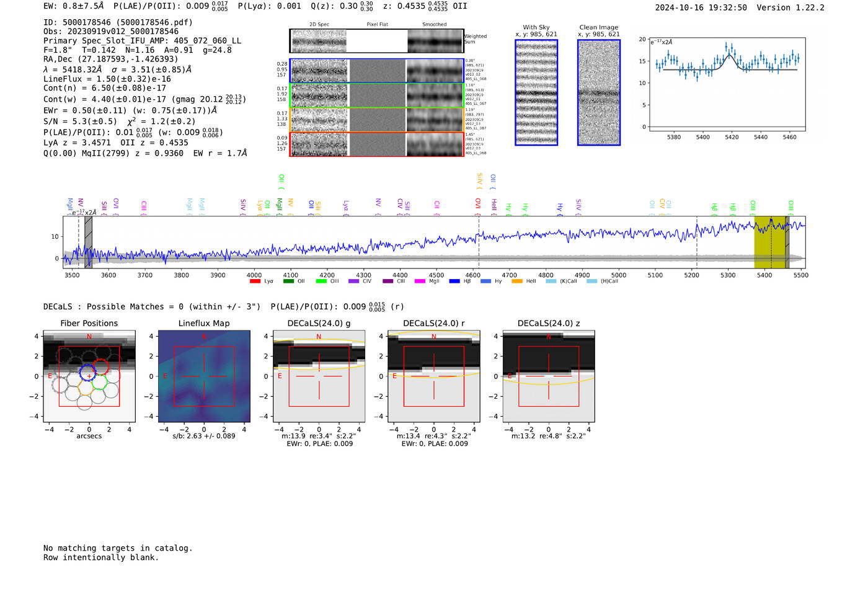Screen dimensions: 868x591
Task: Click the m:13.2 re:4.8" caption under DECaLS z
Action: pos(548,436)
